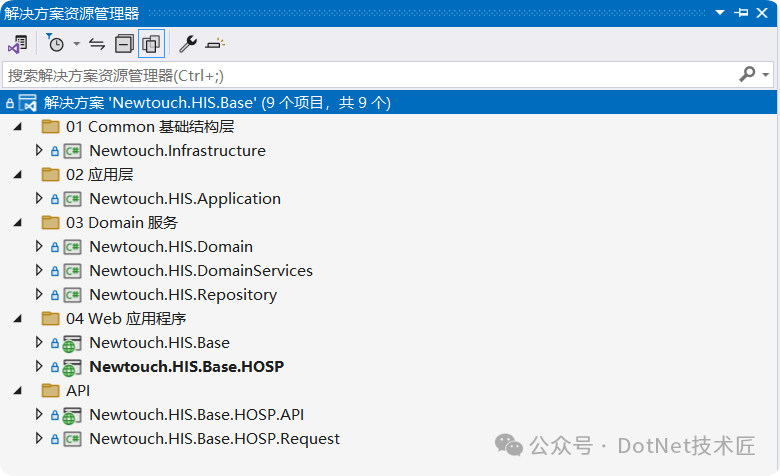The height and width of the screenshot is (476, 780).
Task: Select Newtouch.HIS.Application project
Action: (x=185, y=199)
